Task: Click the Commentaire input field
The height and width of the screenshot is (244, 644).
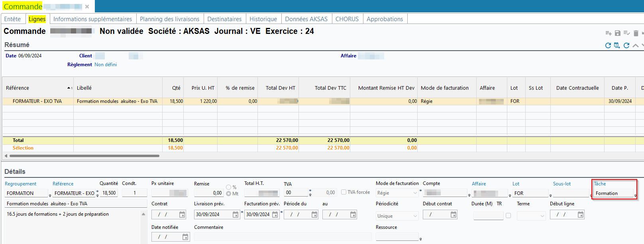Action: click(x=283, y=237)
